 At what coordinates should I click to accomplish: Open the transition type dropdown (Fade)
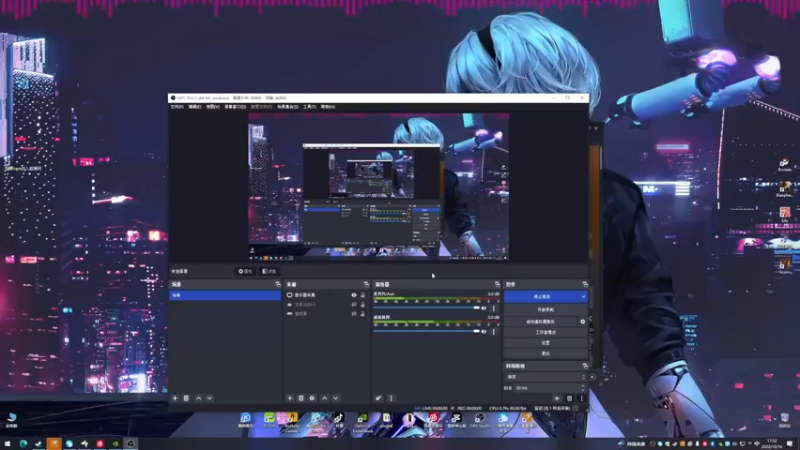(x=545, y=377)
